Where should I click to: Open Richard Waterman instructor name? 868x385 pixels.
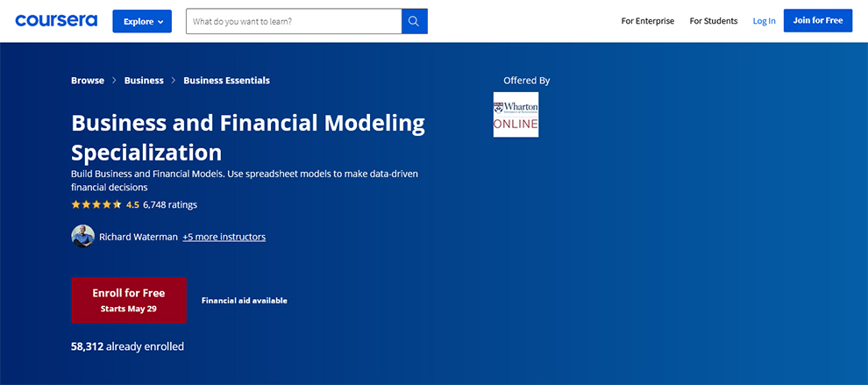coord(139,237)
